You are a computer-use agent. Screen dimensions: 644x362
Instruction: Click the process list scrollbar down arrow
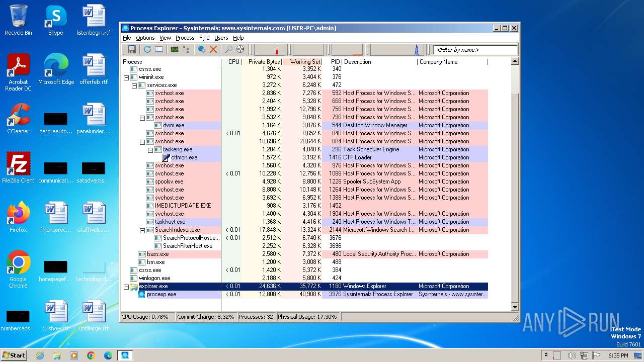click(515, 307)
